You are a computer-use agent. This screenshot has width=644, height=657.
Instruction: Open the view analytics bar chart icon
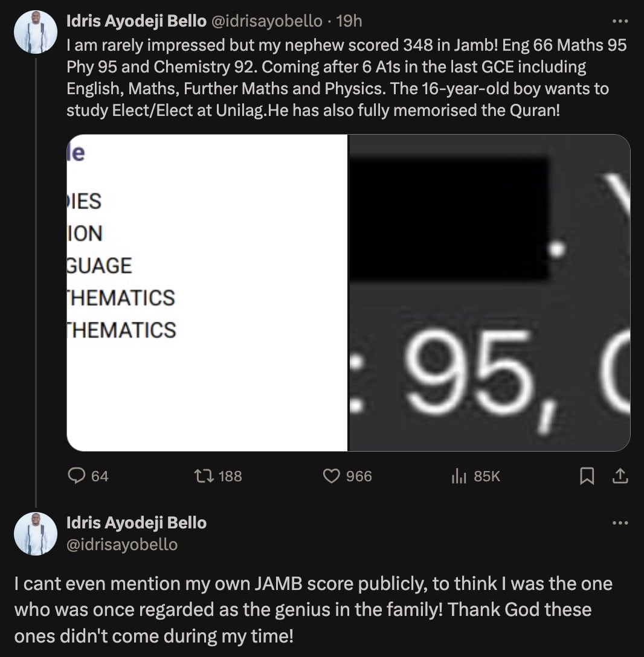460,476
